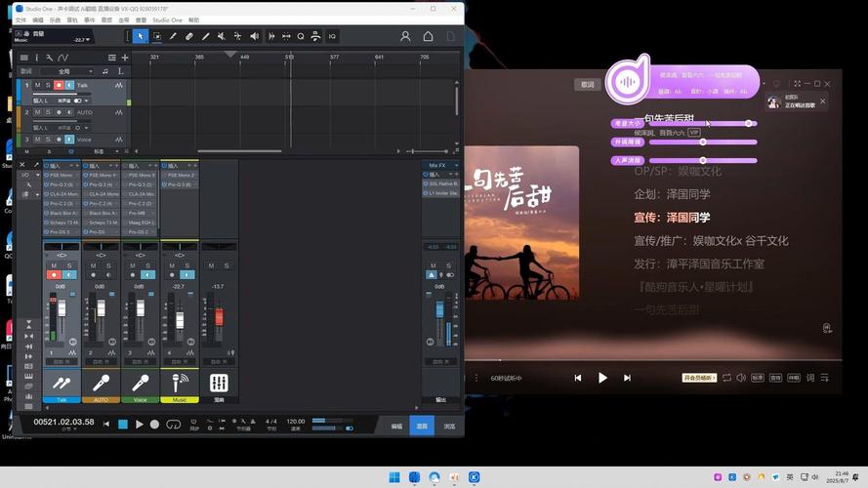Go to the Studio One Start page home icon

[428, 36]
